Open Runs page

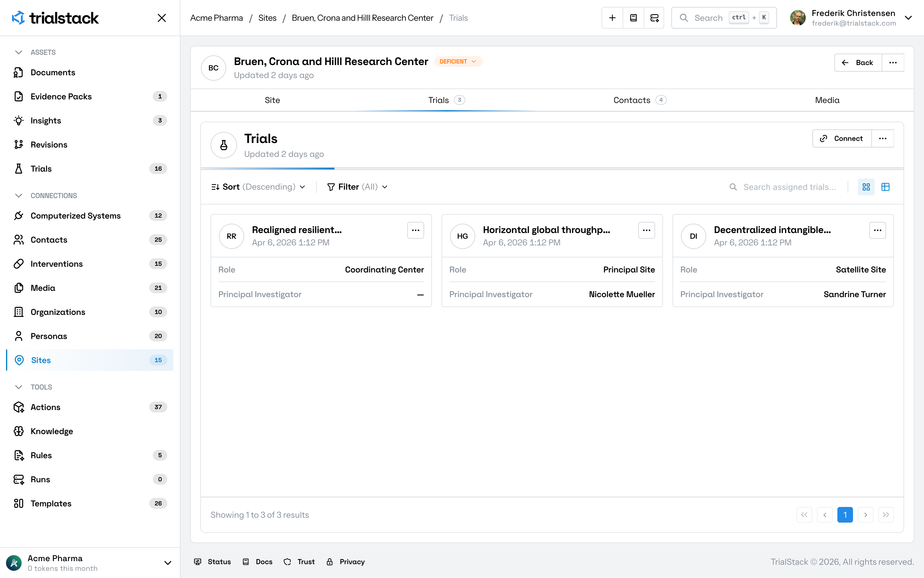pyautogui.click(x=90, y=479)
